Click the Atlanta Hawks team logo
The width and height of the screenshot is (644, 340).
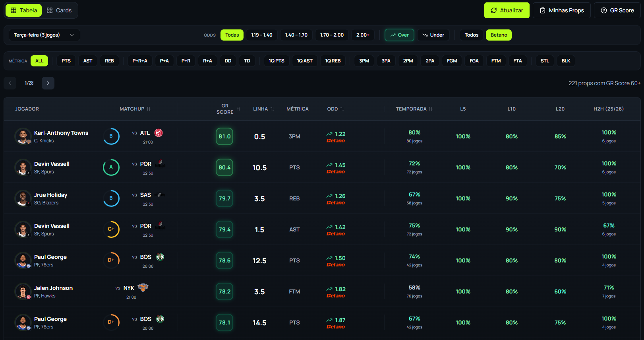159,133
